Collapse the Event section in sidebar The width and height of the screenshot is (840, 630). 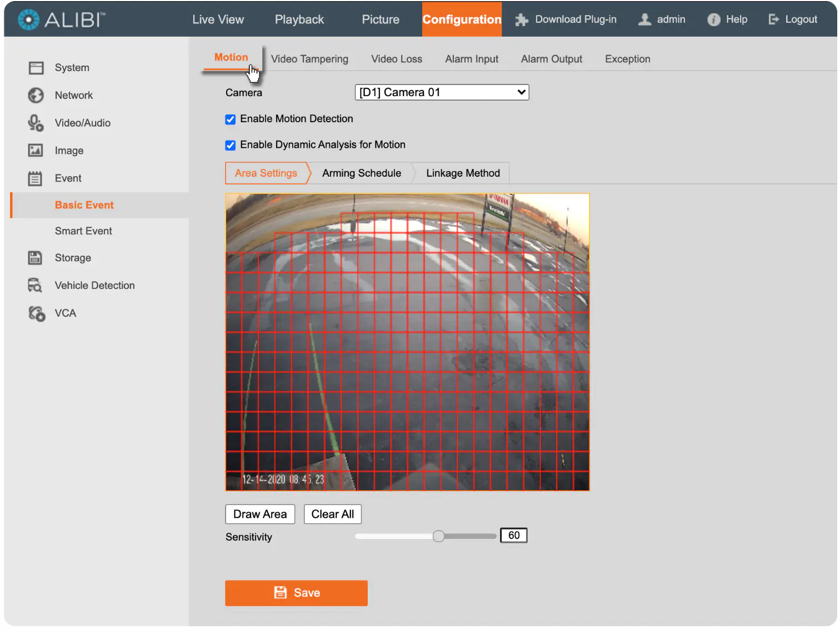(x=68, y=178)
